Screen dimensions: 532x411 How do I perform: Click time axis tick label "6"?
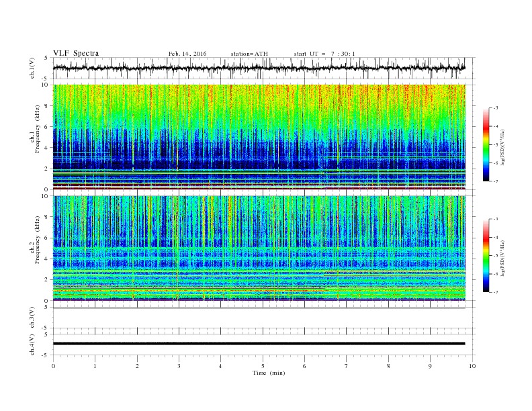click(304, 366)
